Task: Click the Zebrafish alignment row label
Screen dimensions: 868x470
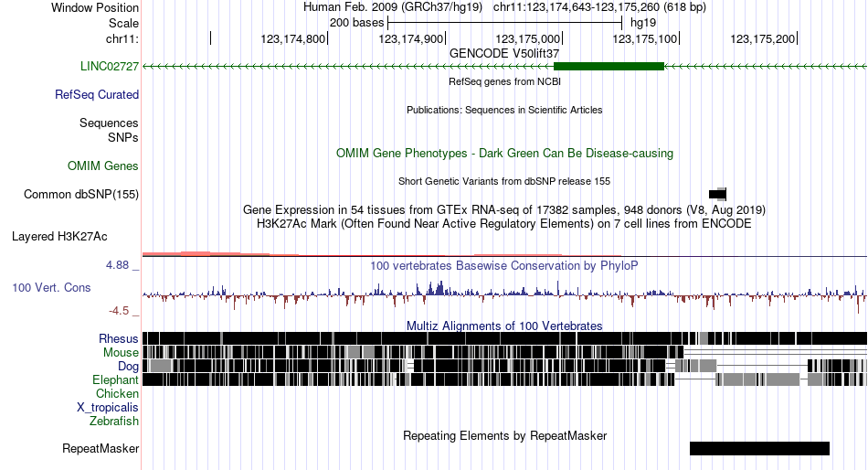Action: point(114,422)
